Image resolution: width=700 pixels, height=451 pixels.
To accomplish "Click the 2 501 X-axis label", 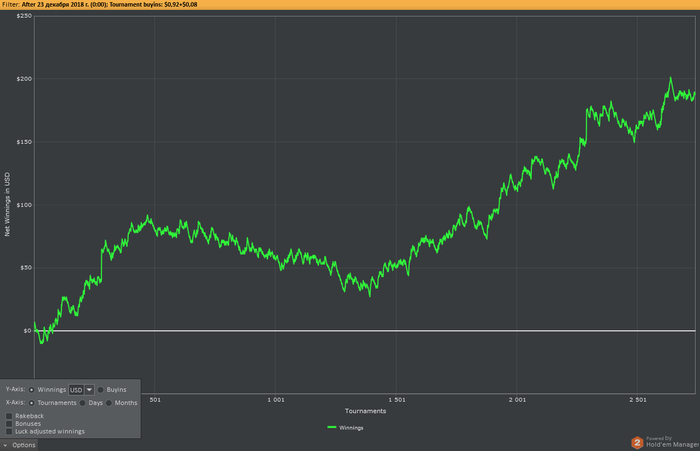I will pyautogui.click(x=638, y=400).
